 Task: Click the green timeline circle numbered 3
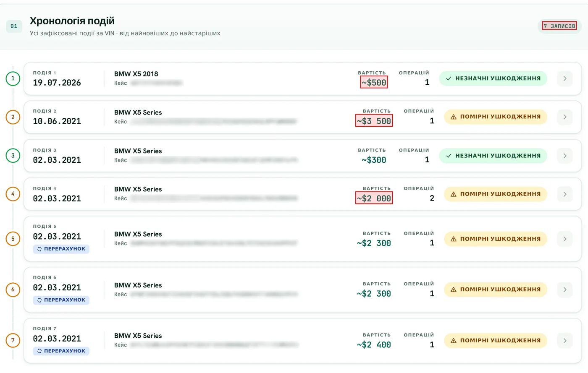pyautogui.click(x=13, y=156)
